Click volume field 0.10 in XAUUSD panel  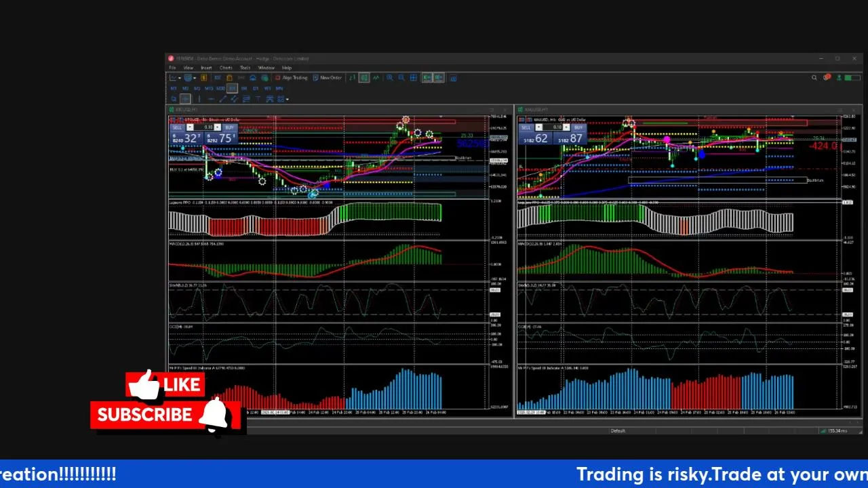(x=553, y=127)
